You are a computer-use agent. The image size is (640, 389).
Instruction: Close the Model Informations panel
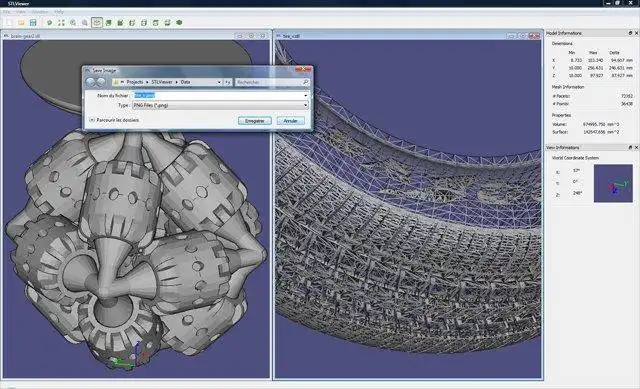(636, 33)
